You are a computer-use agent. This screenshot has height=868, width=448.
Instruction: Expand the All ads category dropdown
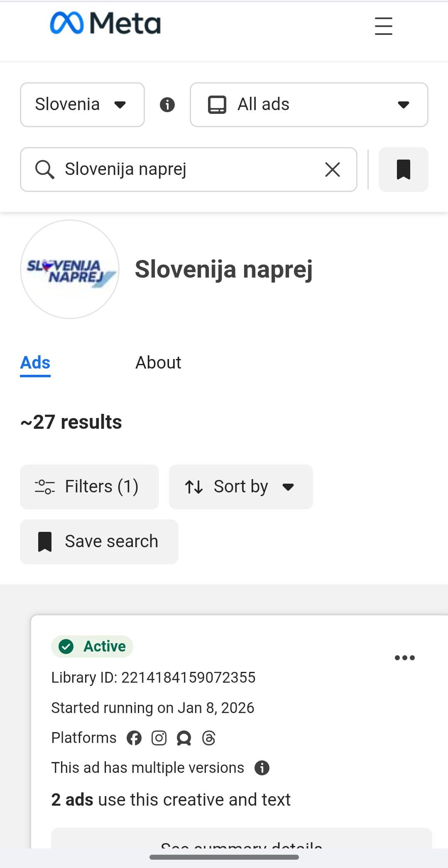(x=309, y=105)
